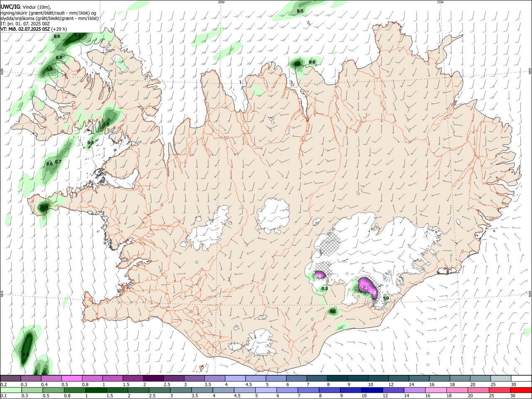The image size is (532, 399).
Task: Click the 20W longitude label
Action: pyautogui.click(x=221, y=2)
